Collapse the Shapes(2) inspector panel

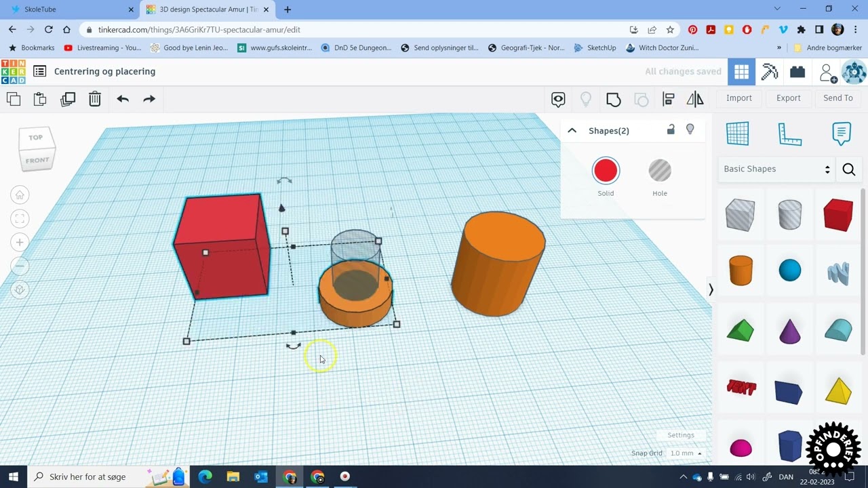pos(572,131)
